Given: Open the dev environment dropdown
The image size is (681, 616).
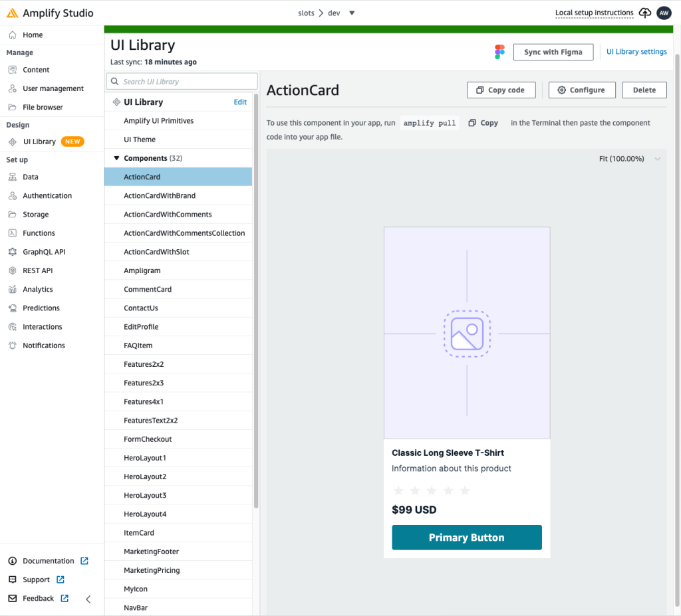Looking at the screenshot, I should [x=352, y=13].
